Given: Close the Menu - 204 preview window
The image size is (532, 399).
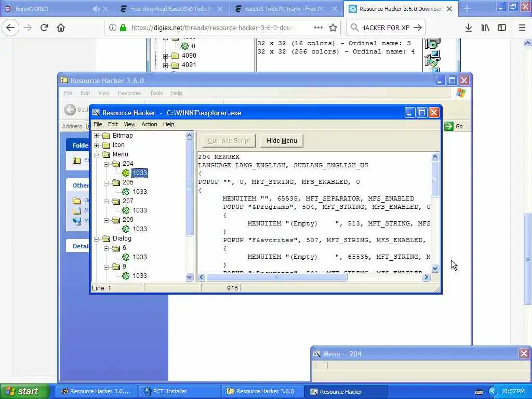Looking at the screenshot, I should tap(524, 354).
